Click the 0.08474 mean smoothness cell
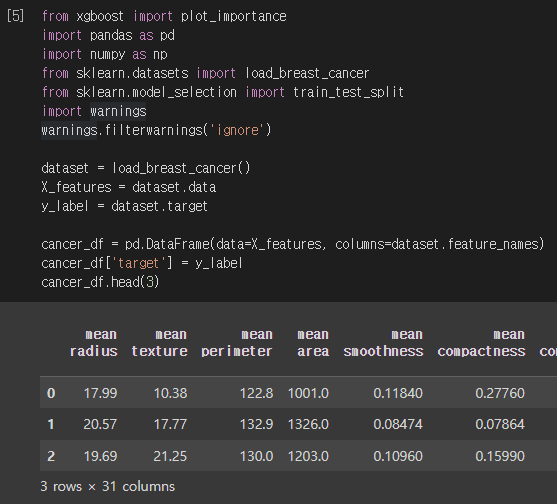This screenshot has height=504, width=557. [398, 424]
